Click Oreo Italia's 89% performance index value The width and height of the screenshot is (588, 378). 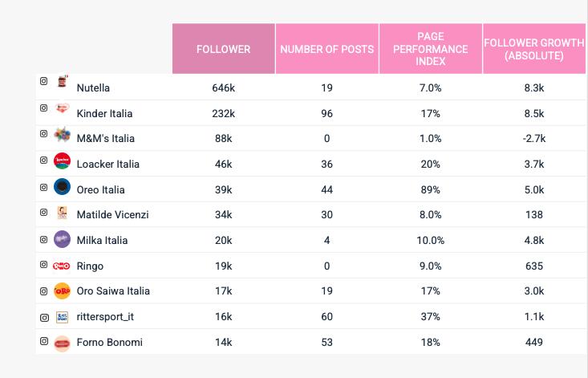(x=431, y=189)
